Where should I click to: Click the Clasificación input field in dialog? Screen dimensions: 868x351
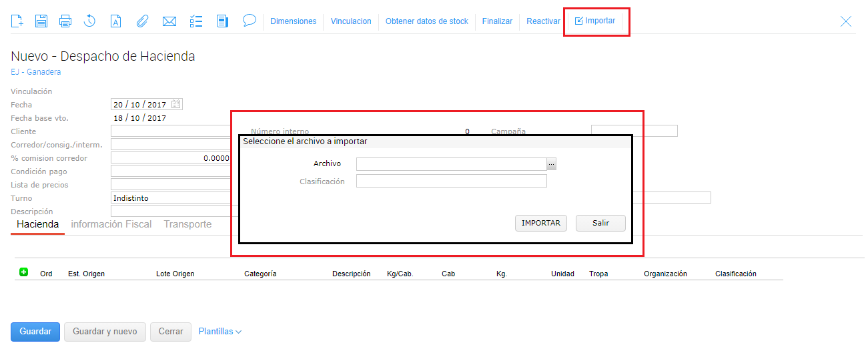[x=451, y=181]
